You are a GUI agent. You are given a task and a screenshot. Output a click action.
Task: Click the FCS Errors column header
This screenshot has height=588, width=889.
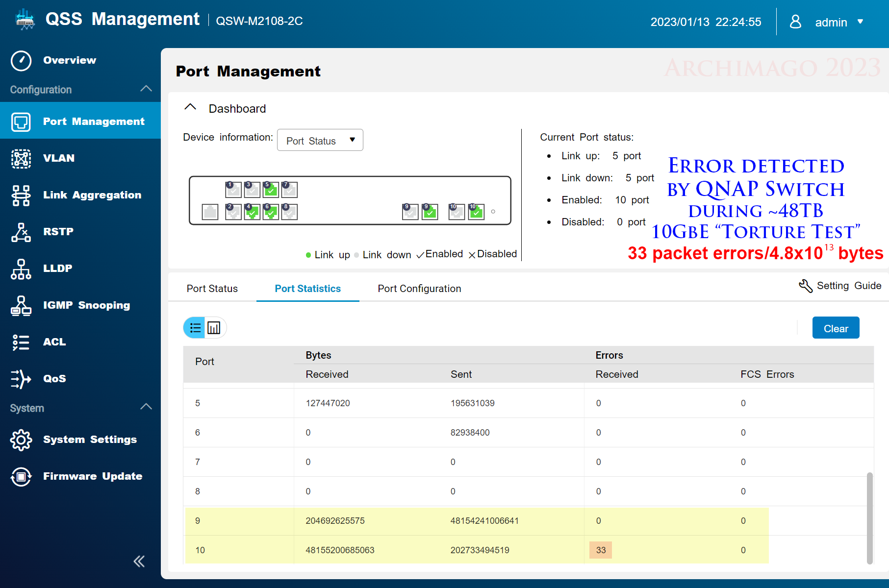coord(767,374)
